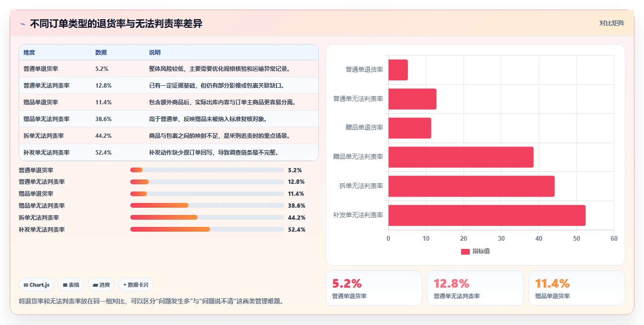Click the Chart.js tag chip
Screen dimensions: 644x325
click(x=37, y=285)
